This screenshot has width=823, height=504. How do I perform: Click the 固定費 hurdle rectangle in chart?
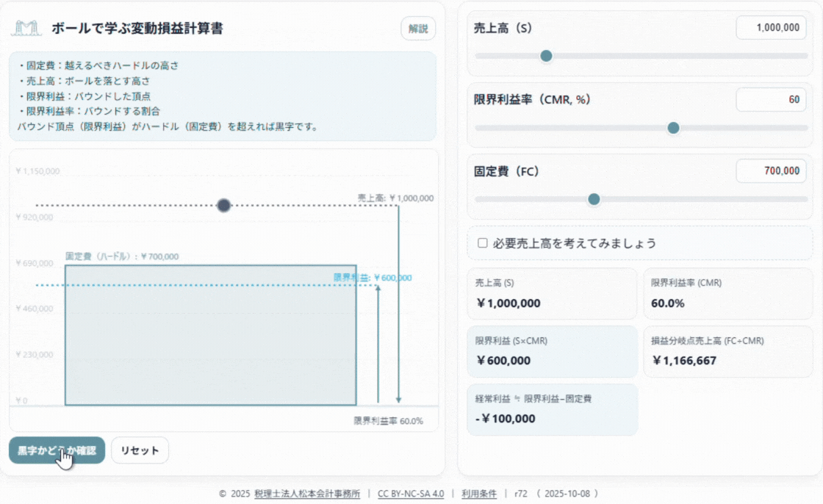coord(210,335)
